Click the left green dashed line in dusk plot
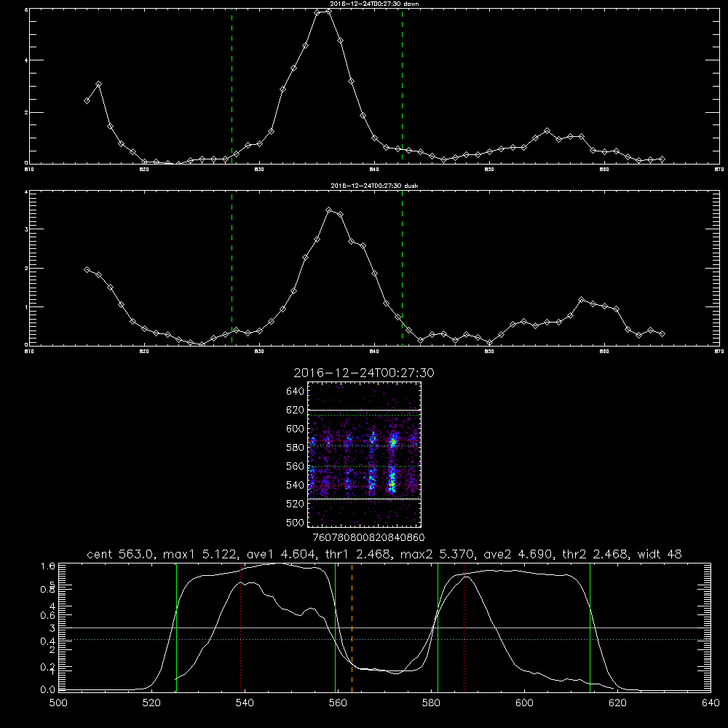 point(232,268)
